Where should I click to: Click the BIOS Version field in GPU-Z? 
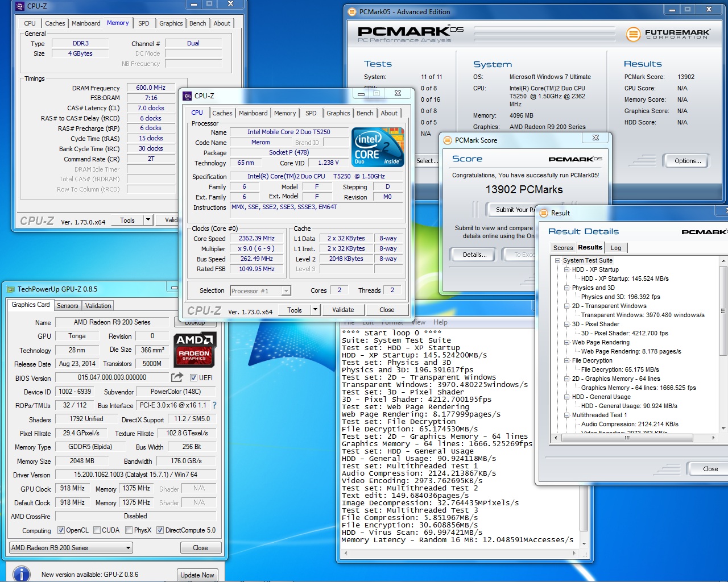tap(112, 377)
